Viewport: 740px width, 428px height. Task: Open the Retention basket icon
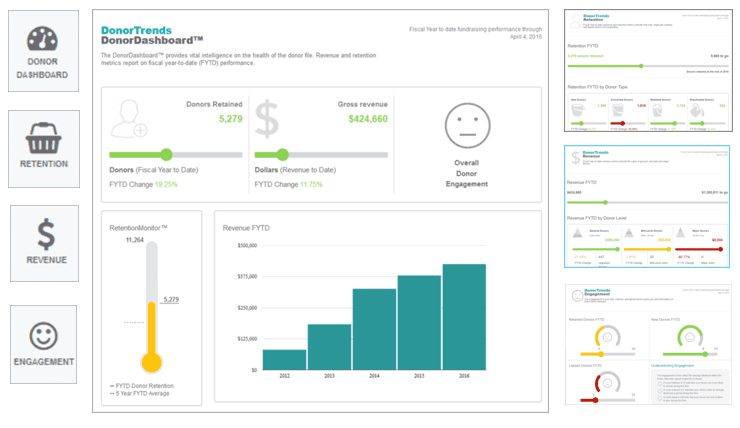(43, 138)
